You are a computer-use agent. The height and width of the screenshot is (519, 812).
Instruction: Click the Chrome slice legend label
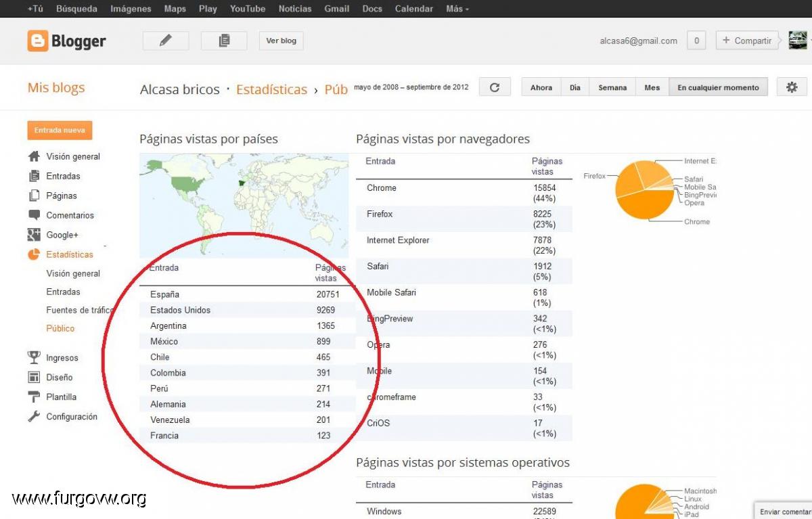(697, 221)
